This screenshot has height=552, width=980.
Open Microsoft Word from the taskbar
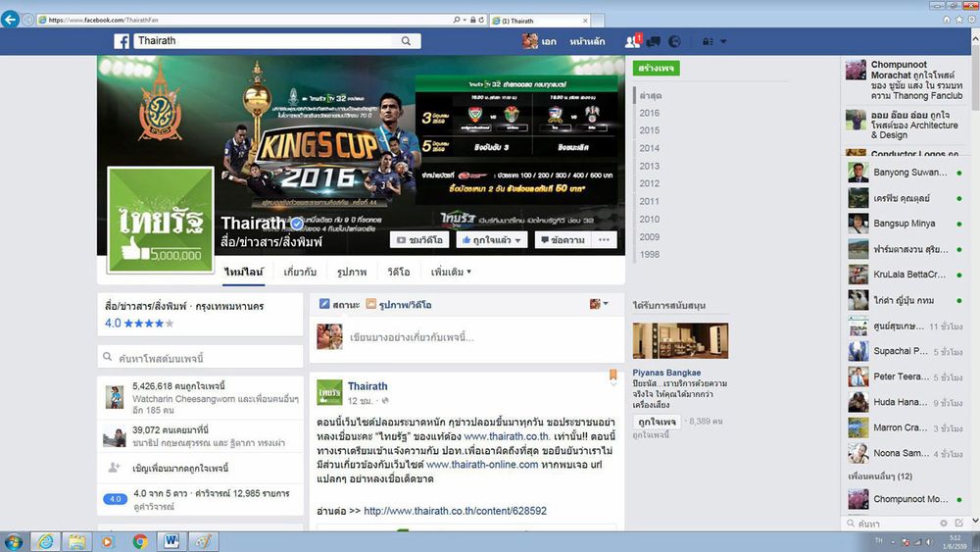(x=171, y=541)
